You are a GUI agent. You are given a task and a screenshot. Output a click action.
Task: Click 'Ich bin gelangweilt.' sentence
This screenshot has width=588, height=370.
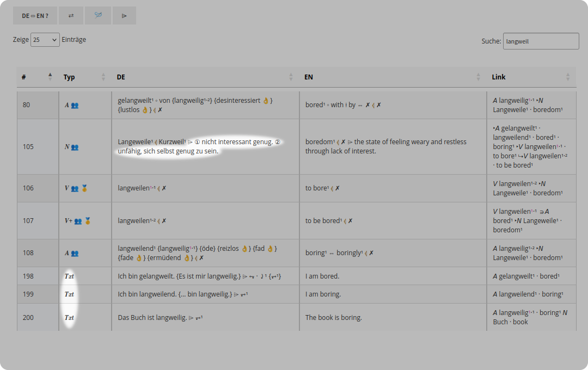(146, 276)
